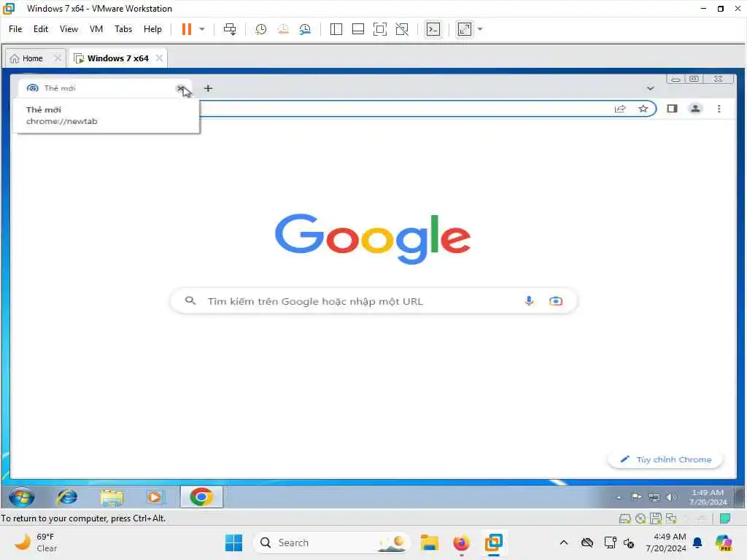Close the Windows 7 x64 VMware tab
747x560 pixels.
(x=159, y=58)
